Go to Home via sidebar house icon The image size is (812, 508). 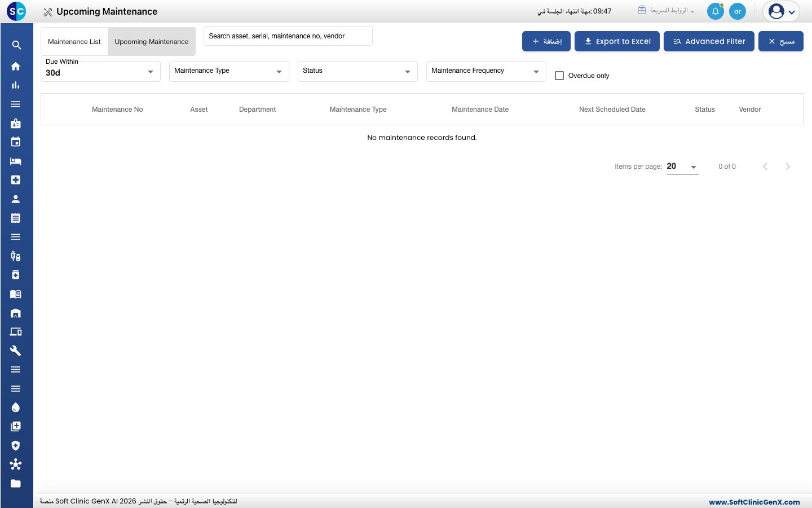tap(16, 66)
